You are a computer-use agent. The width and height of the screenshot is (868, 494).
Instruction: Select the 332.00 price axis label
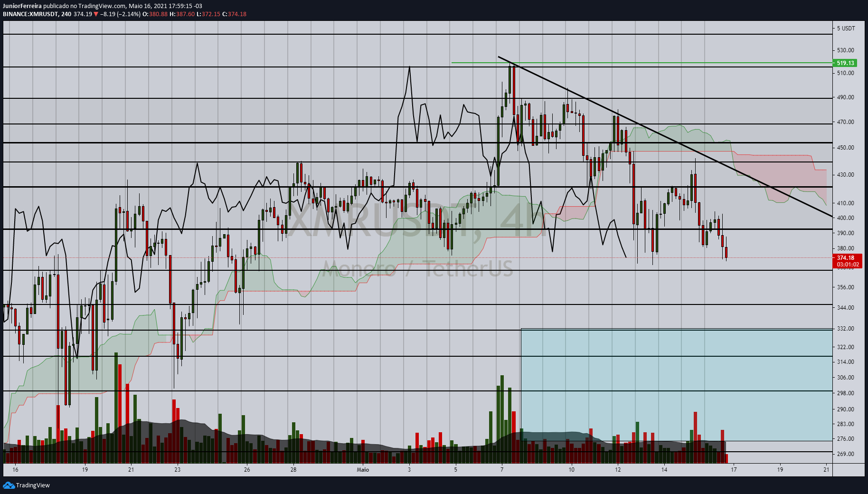845,328
